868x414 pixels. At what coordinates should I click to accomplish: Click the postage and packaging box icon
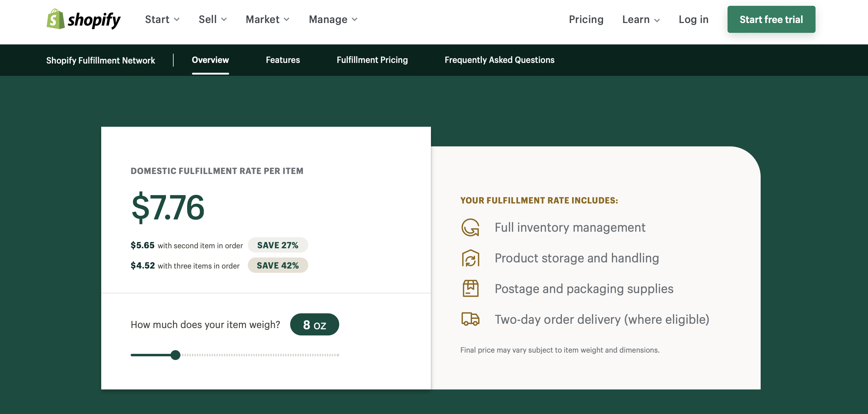(470, 288)
